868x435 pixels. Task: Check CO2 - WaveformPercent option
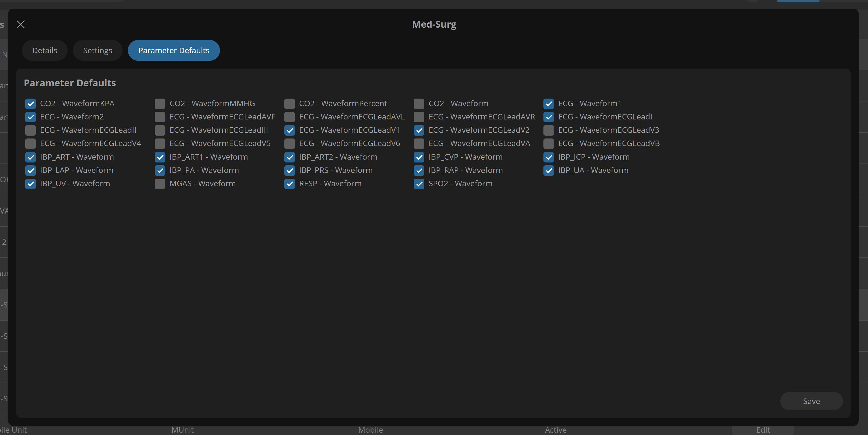click(289, 104)
